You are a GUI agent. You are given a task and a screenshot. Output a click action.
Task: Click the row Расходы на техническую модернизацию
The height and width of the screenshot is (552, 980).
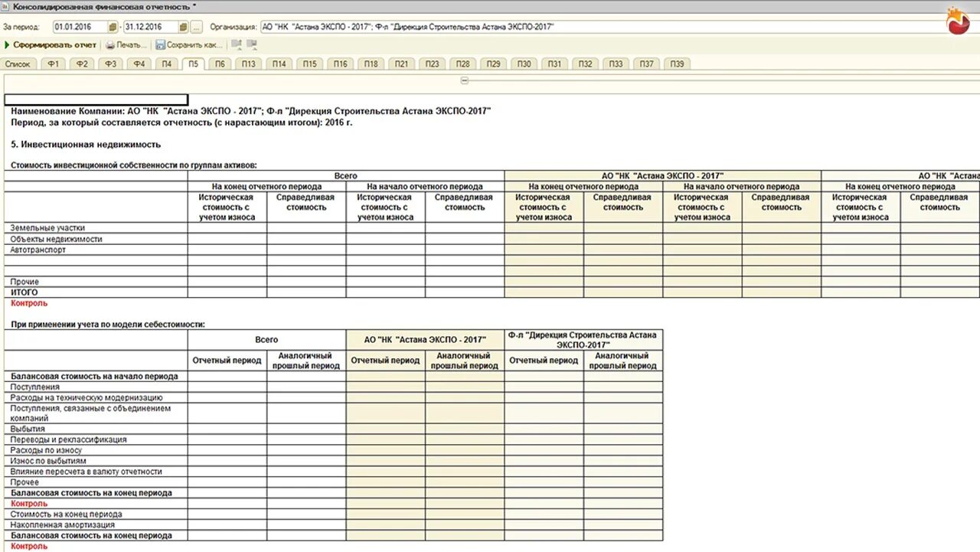coord(87,398)
